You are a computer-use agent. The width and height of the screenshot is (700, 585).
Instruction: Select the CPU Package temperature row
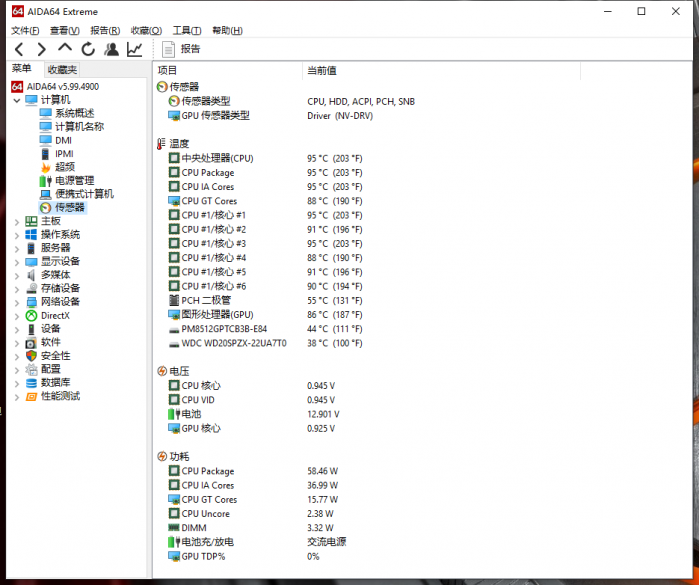point(208,172)
